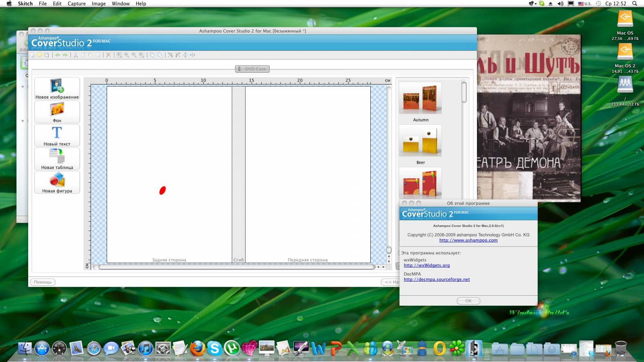644x362 pixels.
Task: Click the red X delete toolbar icon
Action: click(x=108, y=55)
